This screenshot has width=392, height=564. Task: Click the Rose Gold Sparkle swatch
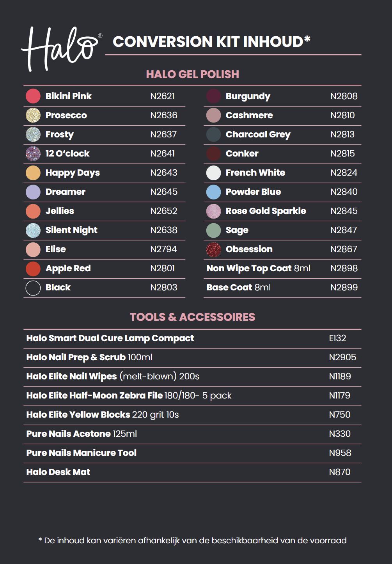click(x=213, y=211)
